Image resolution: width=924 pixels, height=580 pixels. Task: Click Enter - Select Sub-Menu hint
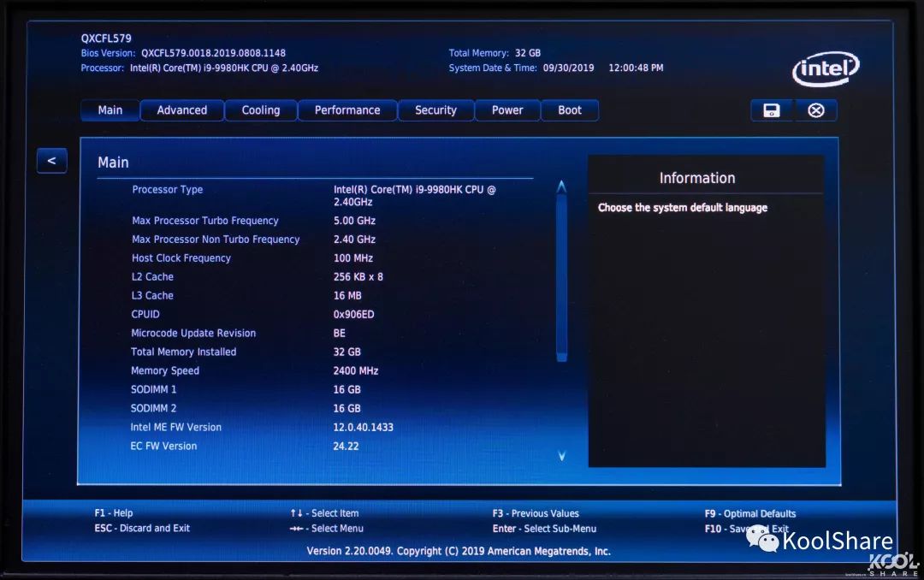click(544, 529)
